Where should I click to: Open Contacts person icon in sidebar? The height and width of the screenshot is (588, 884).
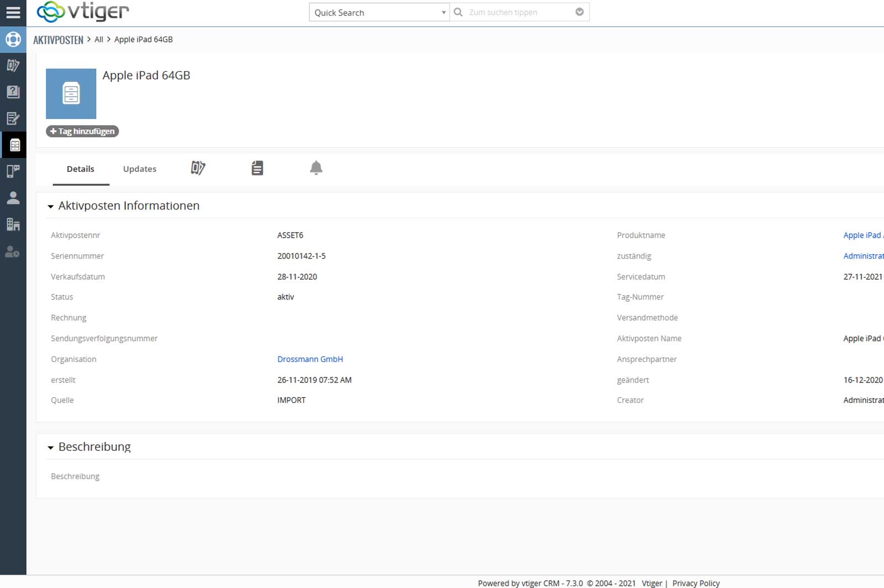coord(13,198)
